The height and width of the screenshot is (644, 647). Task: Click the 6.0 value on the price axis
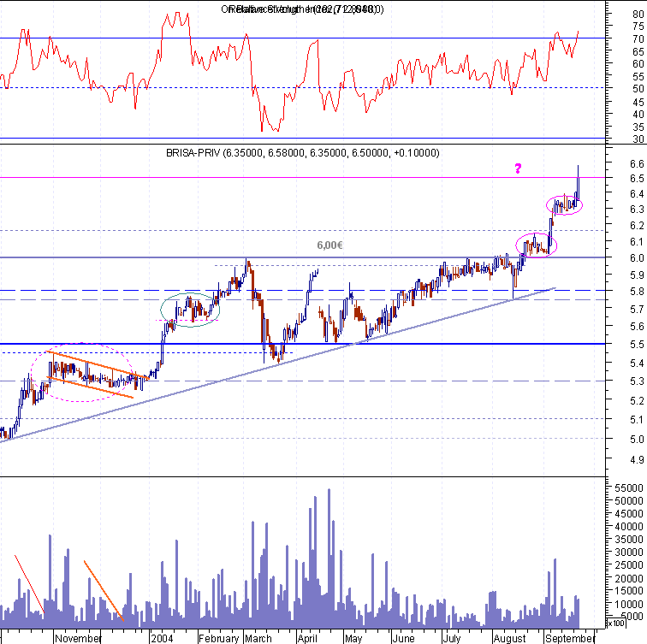637,257
